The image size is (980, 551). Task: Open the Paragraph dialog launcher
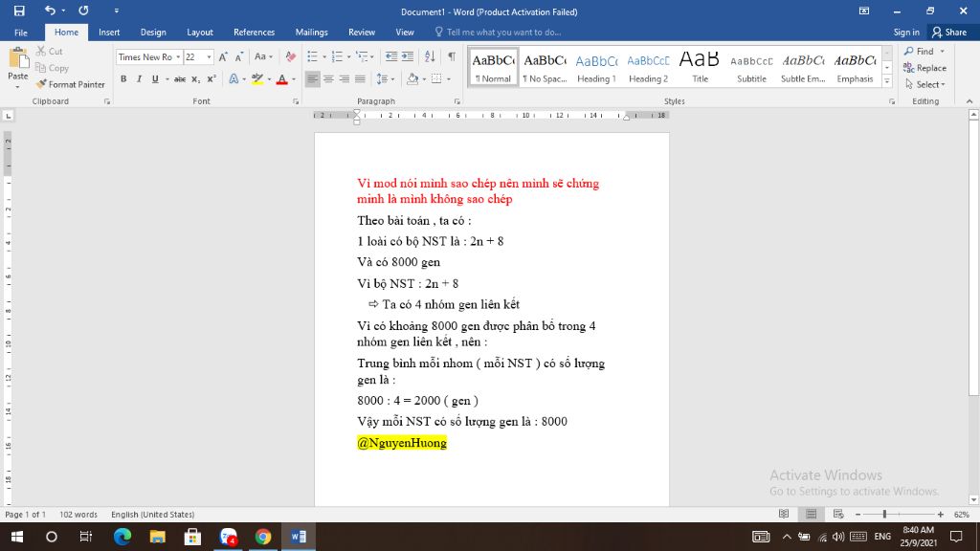[x=457, y=101]
